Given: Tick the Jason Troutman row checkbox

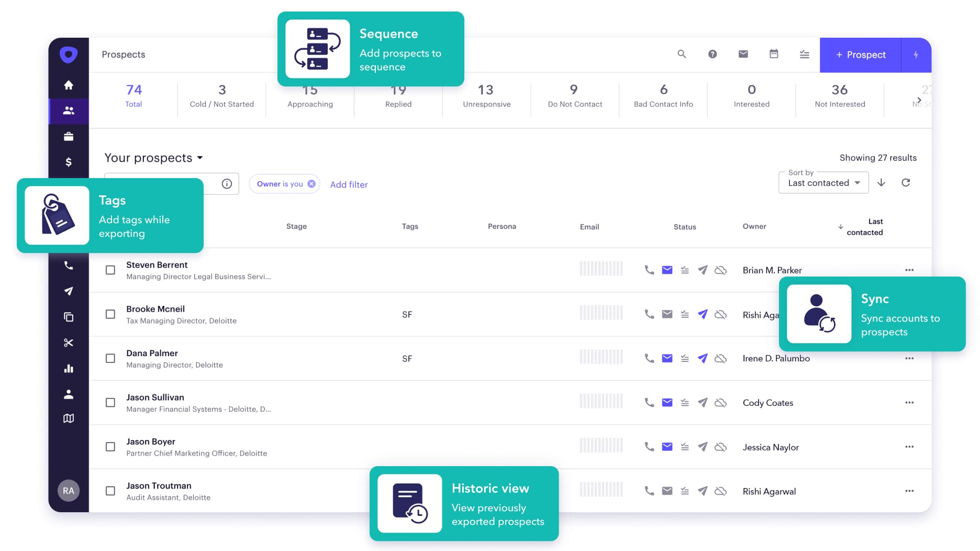Looking at the screenshot, I should [x=110, y=491].
